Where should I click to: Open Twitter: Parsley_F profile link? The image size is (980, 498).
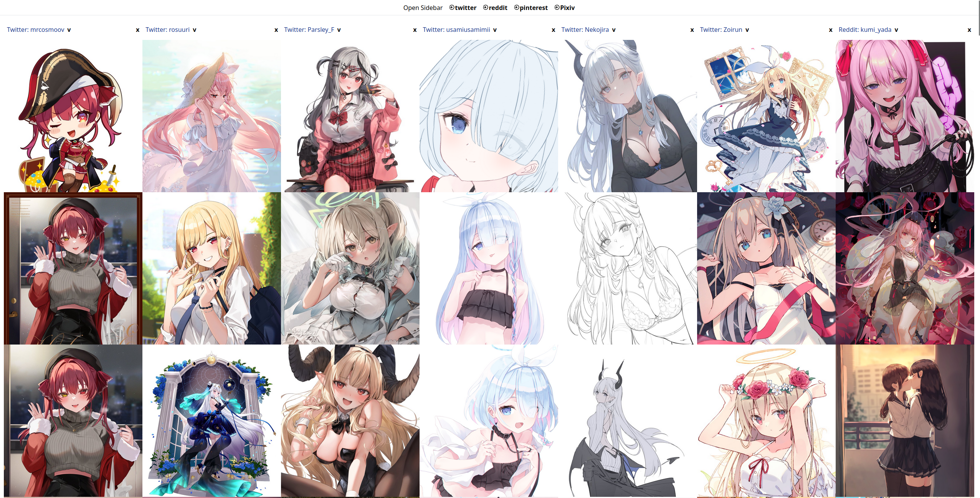309,30
